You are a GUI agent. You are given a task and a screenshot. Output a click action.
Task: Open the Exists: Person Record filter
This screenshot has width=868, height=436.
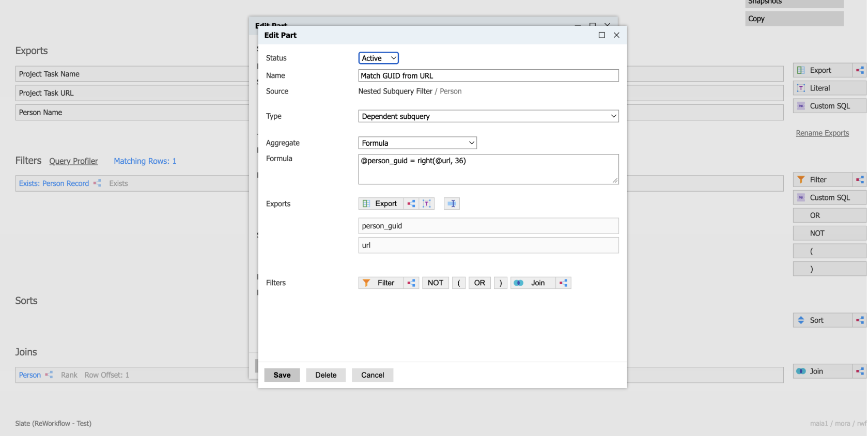pyautogui.click(x=54, y=183)
